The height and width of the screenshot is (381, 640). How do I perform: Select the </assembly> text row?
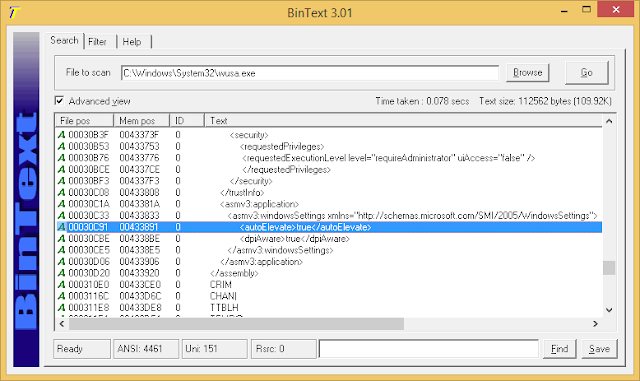coord(329,273)
